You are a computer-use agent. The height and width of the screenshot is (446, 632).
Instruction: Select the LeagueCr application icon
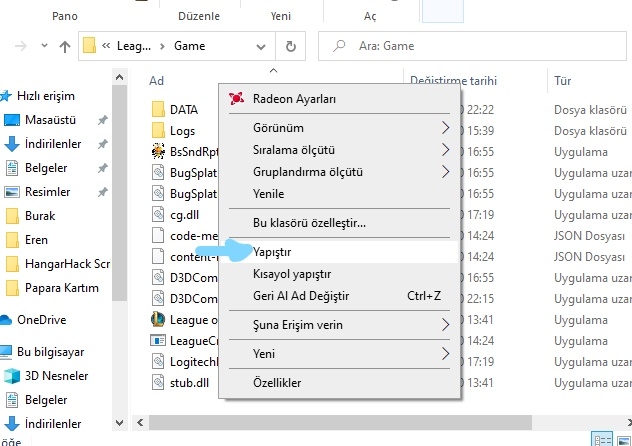158,340
